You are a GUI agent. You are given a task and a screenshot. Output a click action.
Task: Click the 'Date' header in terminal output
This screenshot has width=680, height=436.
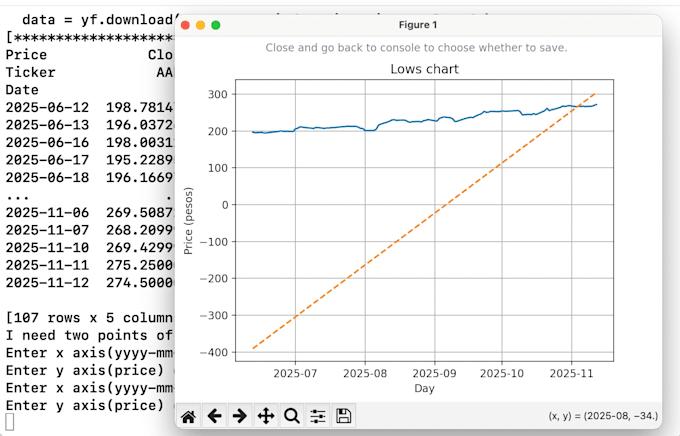[22, 90]
